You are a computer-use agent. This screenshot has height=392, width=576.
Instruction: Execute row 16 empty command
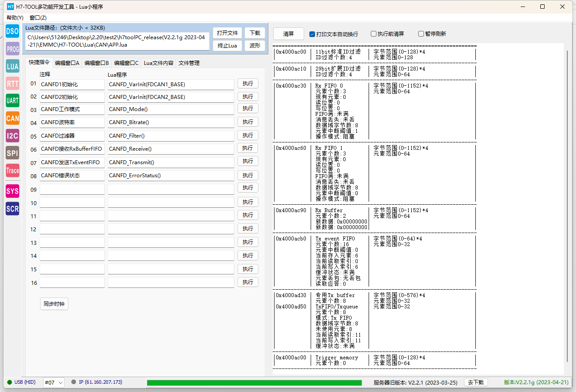coord(248,282)
